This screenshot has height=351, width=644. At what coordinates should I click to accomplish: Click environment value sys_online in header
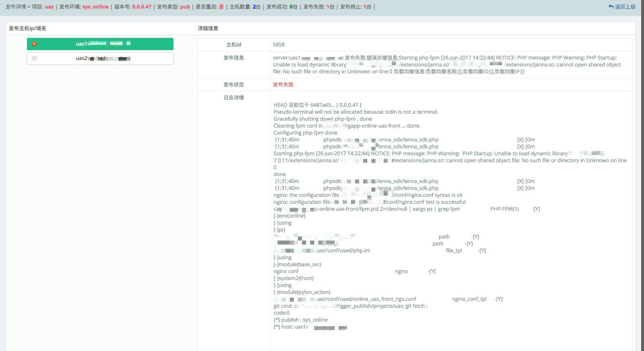pos(95,7)
